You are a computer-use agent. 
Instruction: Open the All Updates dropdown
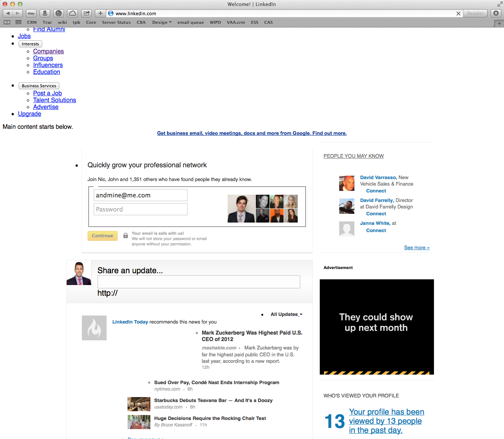pyautogui.click(x=284, y=314)
